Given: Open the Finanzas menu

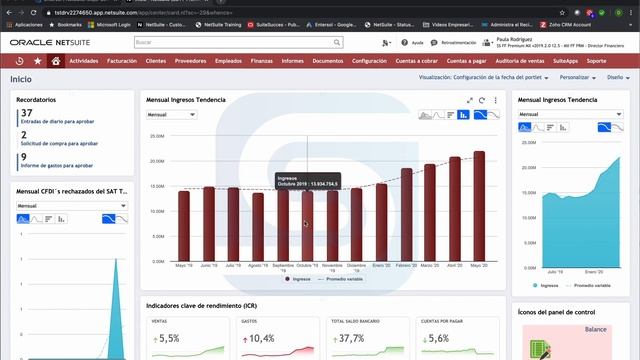Looking at the screenshot, I should point(262,61).
